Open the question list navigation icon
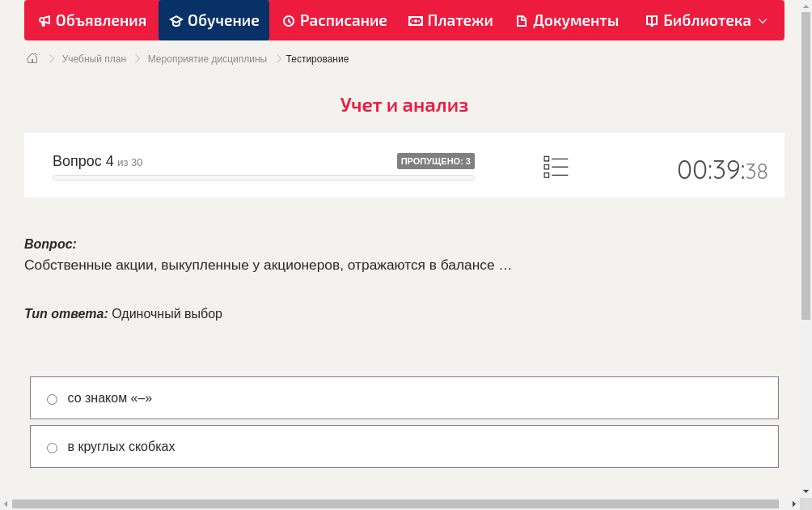The image size is (812, 510). point(556,167)
